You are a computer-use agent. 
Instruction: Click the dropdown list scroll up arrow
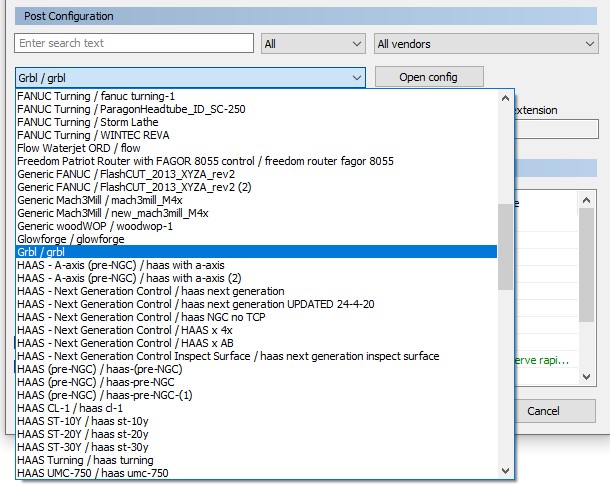(505, 98)
